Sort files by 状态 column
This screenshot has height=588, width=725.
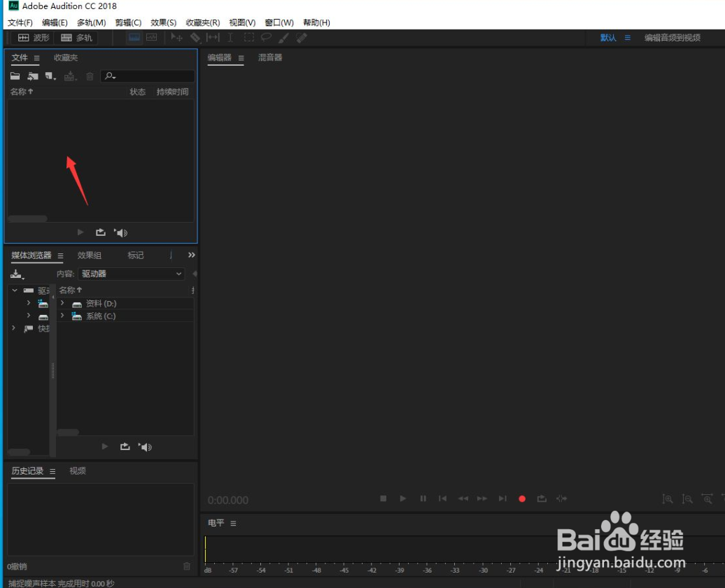click(x=138, y=92)
